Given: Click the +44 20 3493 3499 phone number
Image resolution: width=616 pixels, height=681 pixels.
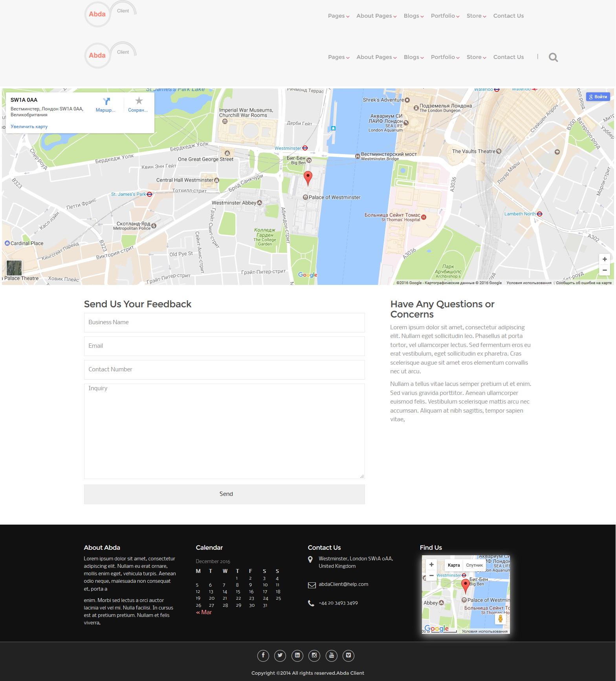Looking at the screenshot, I should click(338, 603).
